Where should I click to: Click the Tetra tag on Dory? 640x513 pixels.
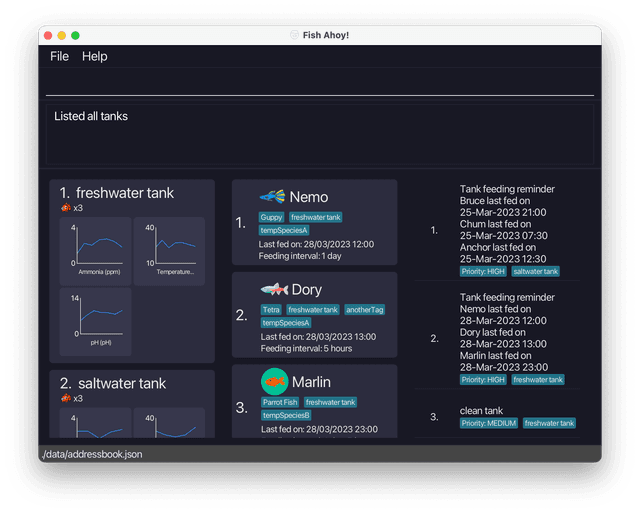(x=270, y=310)
